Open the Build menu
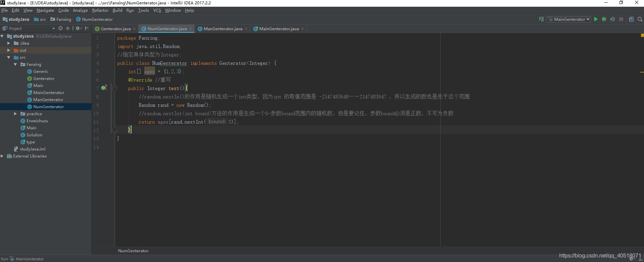 click(x=117, y=10)
